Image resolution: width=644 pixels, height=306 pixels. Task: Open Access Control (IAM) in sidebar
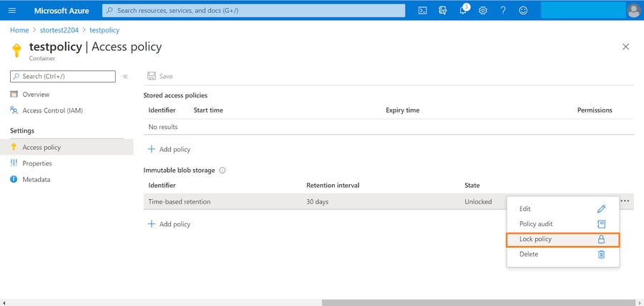(x=52, y=110)
